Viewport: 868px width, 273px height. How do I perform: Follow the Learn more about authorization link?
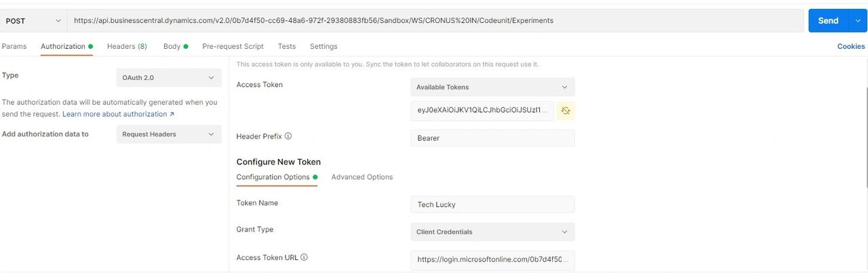pyautogui.click(x=118, y=114)
